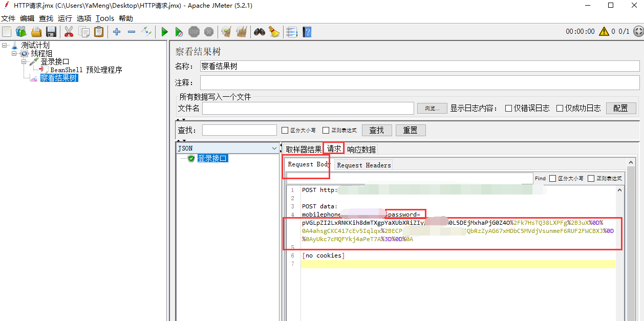Open the 运行 menu
The height and width of the screenshot is (321, 644).
(x=65, y=18)
